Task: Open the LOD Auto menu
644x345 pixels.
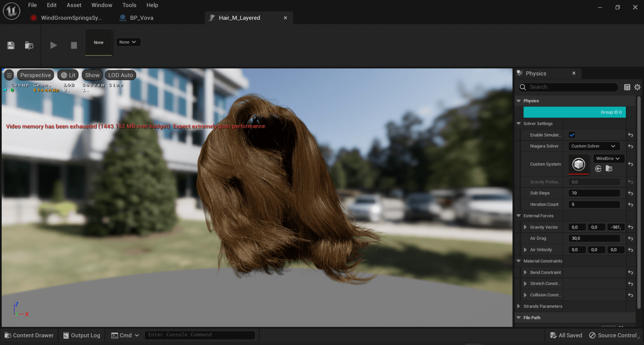Action: [121, 75]
